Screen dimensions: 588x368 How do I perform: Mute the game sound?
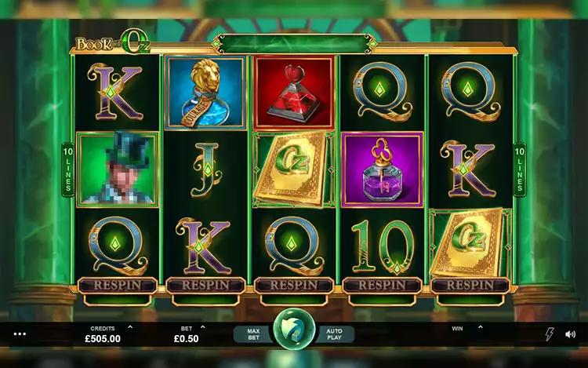pos(570,333)
